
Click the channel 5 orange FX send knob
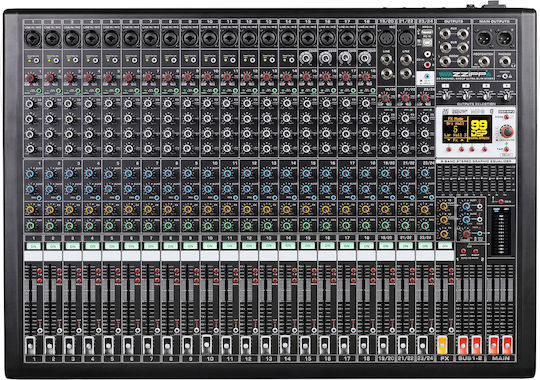[109, 209]
